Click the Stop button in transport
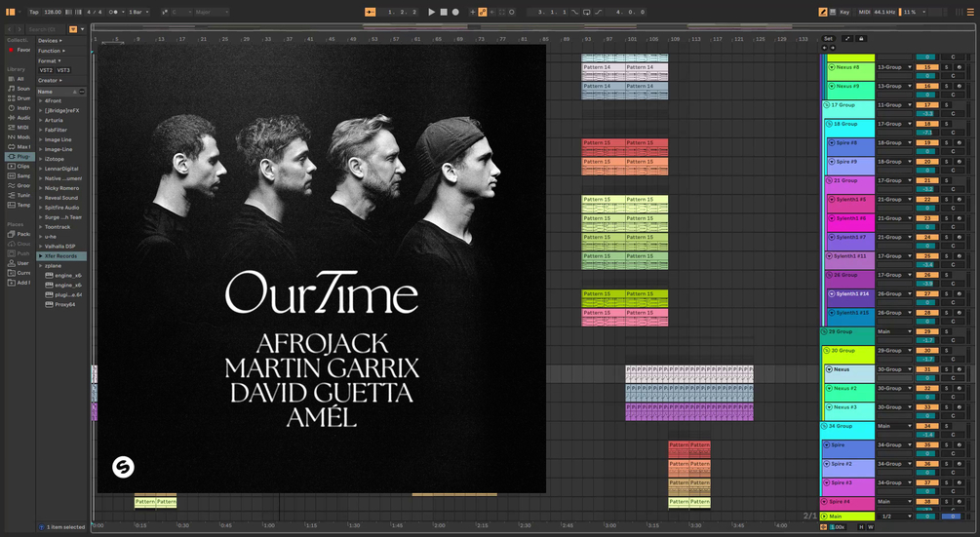 click(x=444, y=12)
